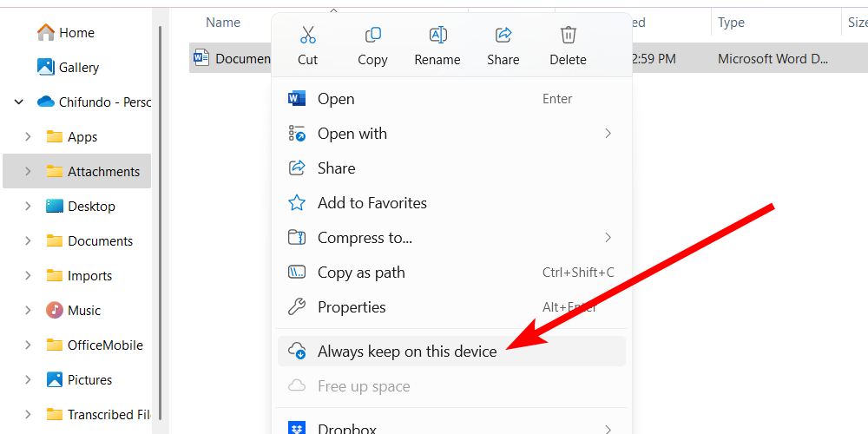Click the star icon for Favorites
Viewport: 868px width, 434px height.
pyautogui.click(x=297, y=202)
